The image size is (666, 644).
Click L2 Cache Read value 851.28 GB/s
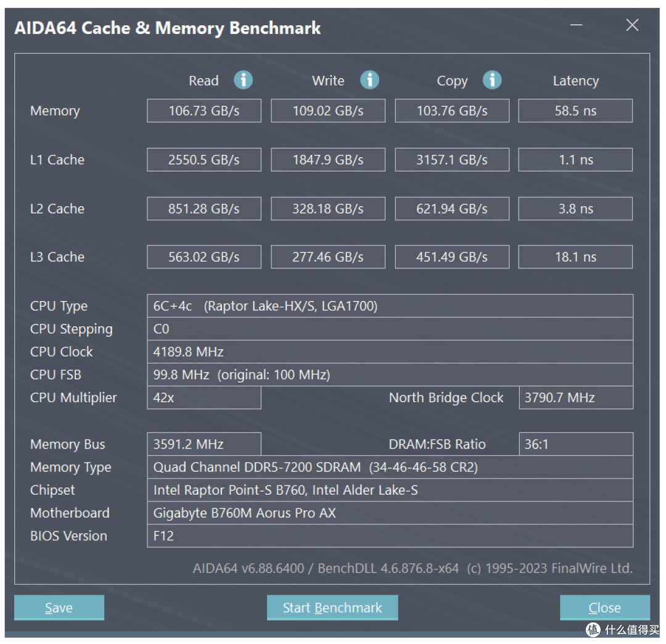(204, 208)
